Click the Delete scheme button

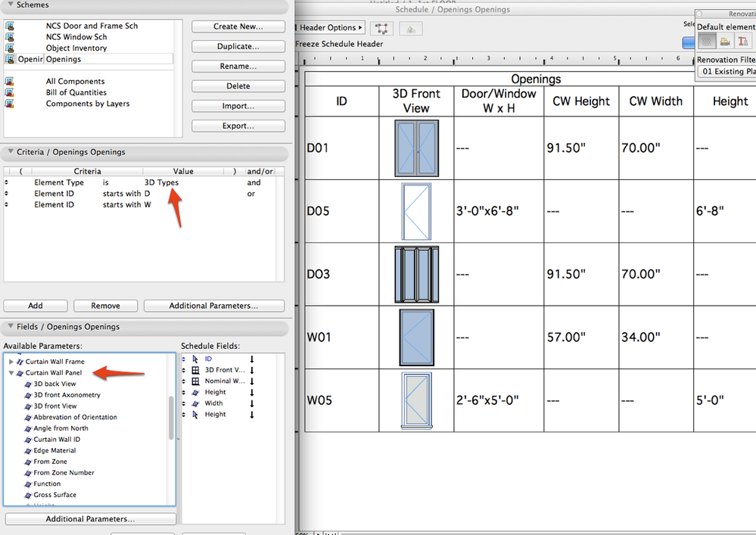pyautogui.click(x=238, y=86)
